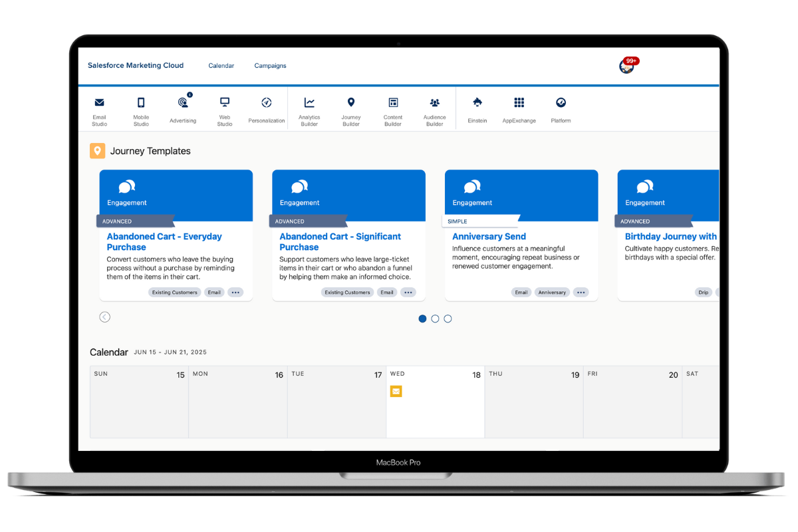Click Engagement chat icon on Abandoned Cart Significant card
Screen dimensions: 798x532
point(300,187)
